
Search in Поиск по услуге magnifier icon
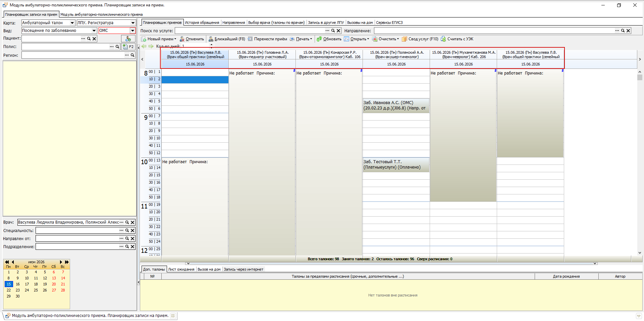pyautogui.click(x=333, y=31)
